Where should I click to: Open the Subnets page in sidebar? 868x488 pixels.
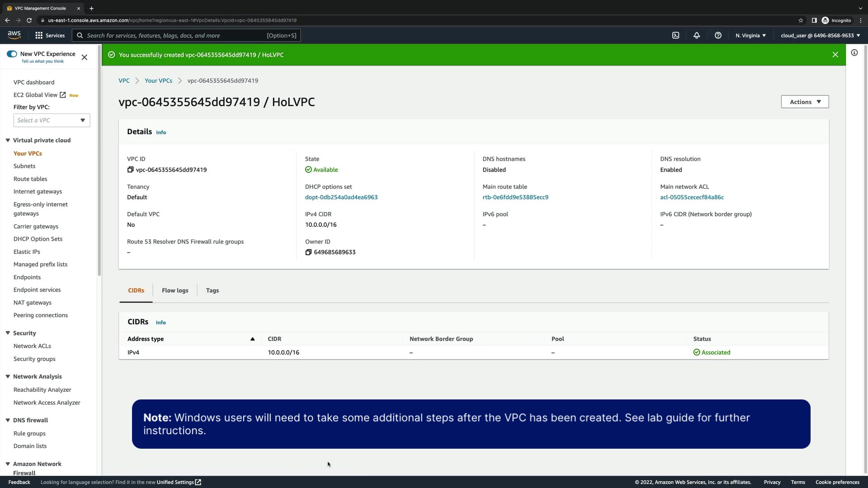(x=24, y=166)
